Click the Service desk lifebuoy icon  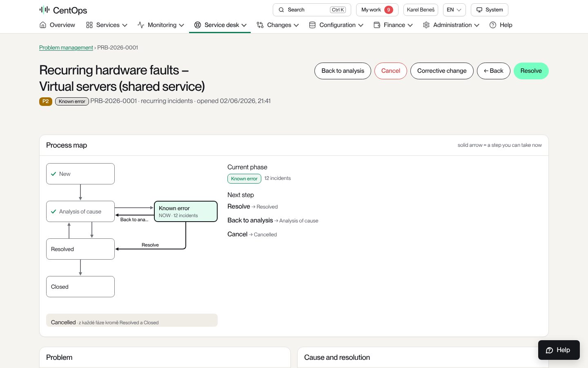[198, 25]
